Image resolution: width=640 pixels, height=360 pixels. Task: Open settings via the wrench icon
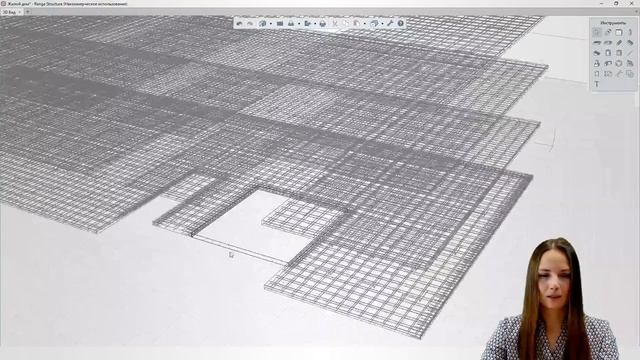(x=390, y=24)
